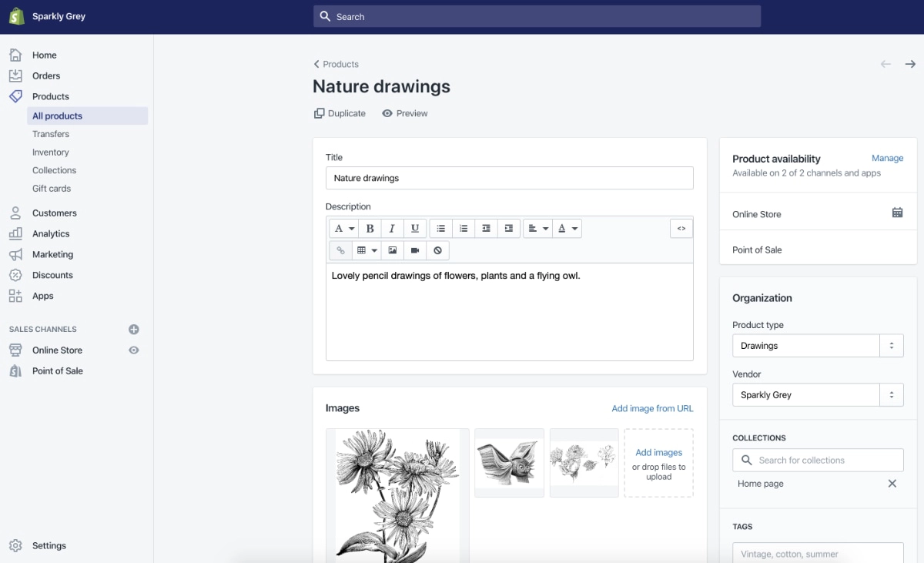924x563 pixels.
Task: Insert a link
Action: 340,250
